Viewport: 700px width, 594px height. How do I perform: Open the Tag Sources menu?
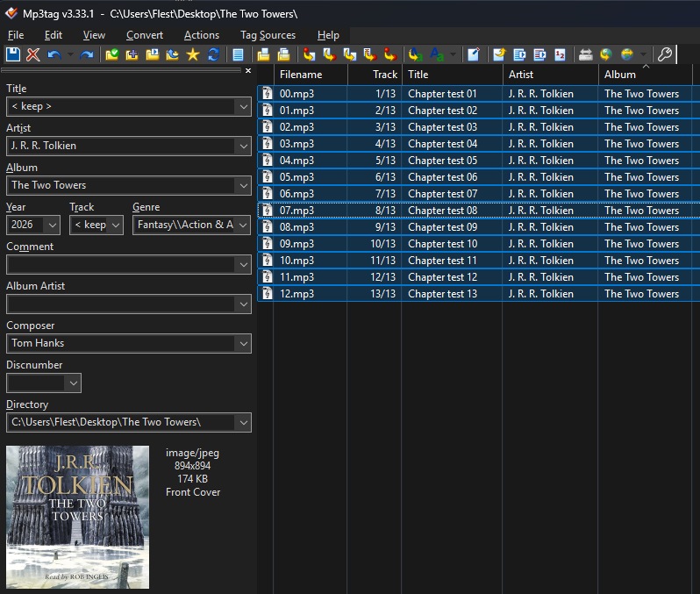coord(268,35)
